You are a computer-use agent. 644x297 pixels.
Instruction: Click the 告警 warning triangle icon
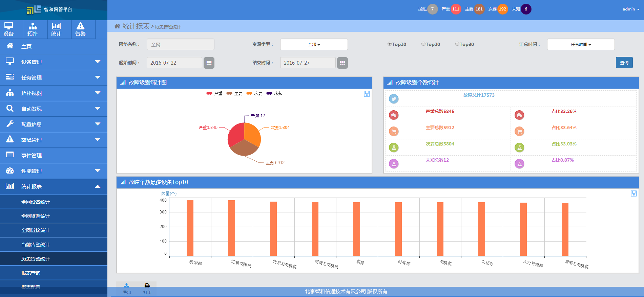tap(80, 26)
